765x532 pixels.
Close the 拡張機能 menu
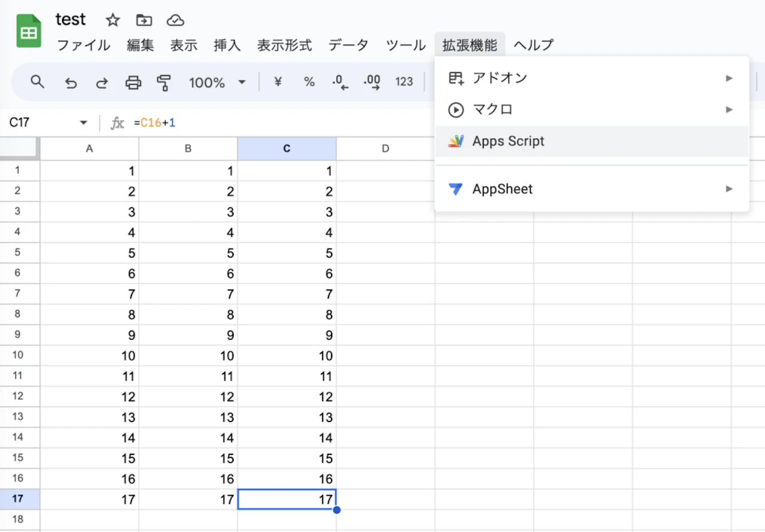pyautogui.click(x=470, y=45)
